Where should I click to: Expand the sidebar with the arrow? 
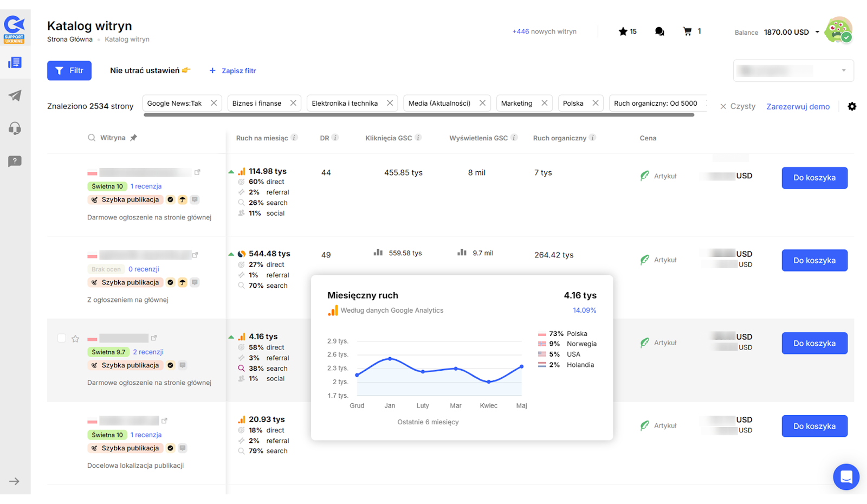pos(15,481)
